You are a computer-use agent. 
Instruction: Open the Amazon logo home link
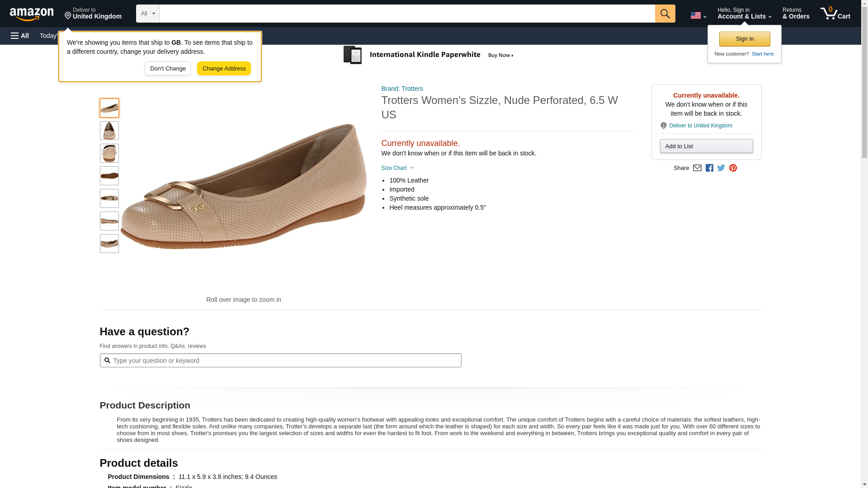(x=32, y=14)
